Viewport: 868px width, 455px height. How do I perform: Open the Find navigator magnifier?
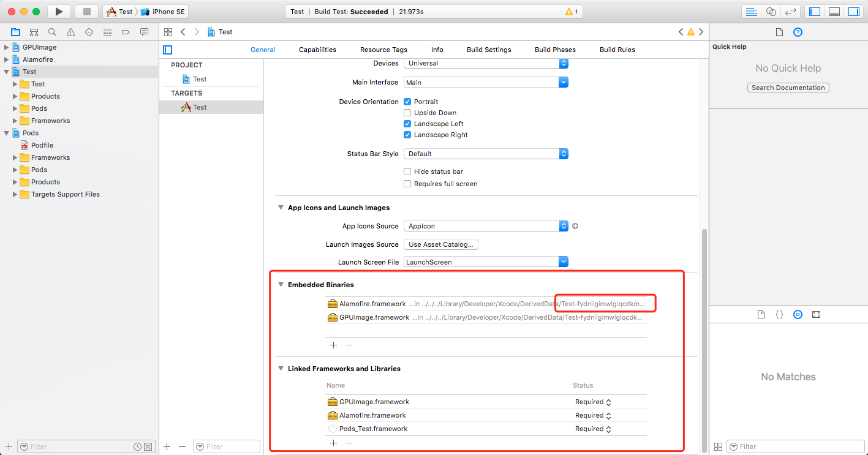click(53, 32)
